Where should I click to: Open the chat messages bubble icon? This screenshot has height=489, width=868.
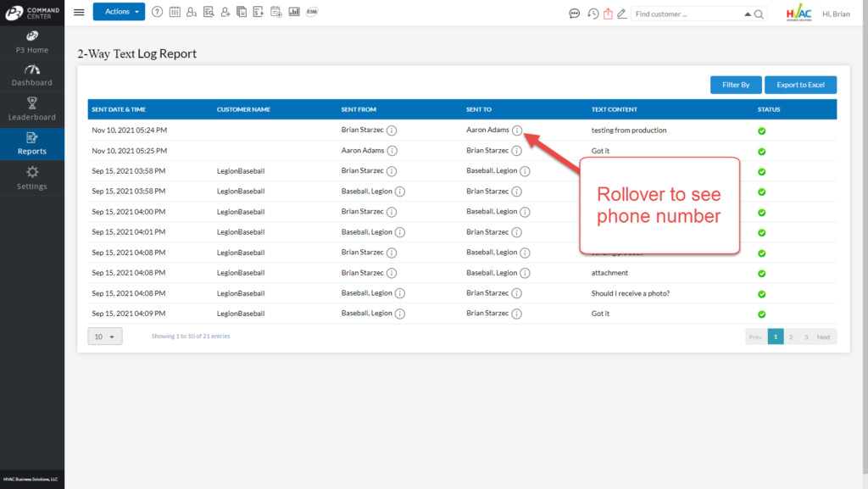[575, 14]
